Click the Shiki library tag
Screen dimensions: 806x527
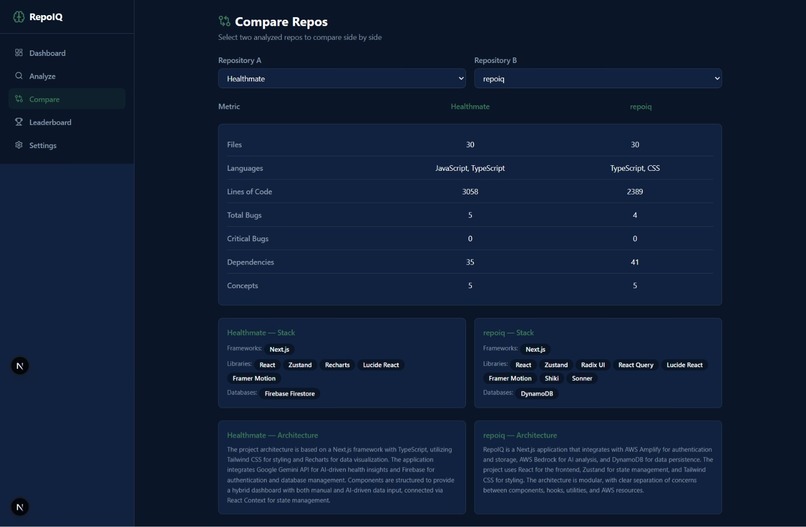552,378
